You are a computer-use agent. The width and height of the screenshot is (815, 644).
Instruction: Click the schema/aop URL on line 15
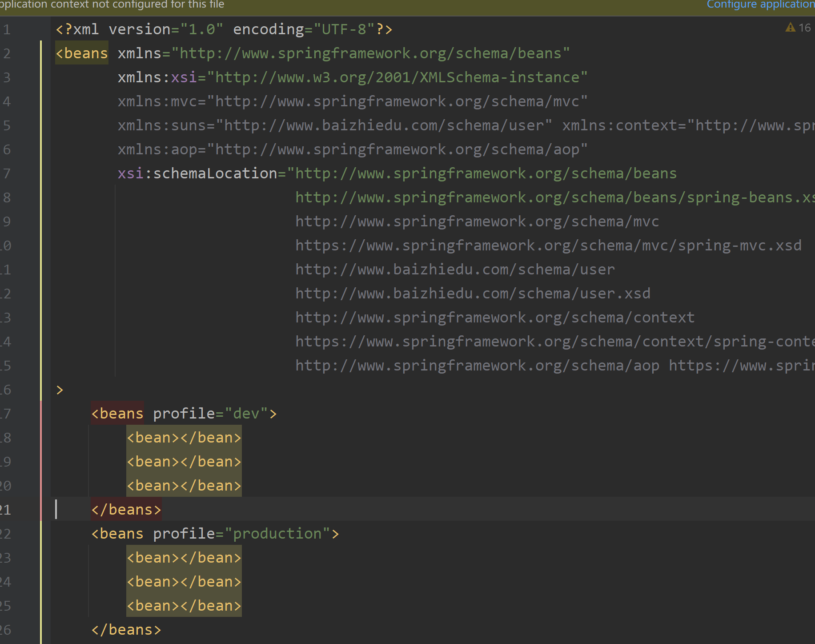478,366
